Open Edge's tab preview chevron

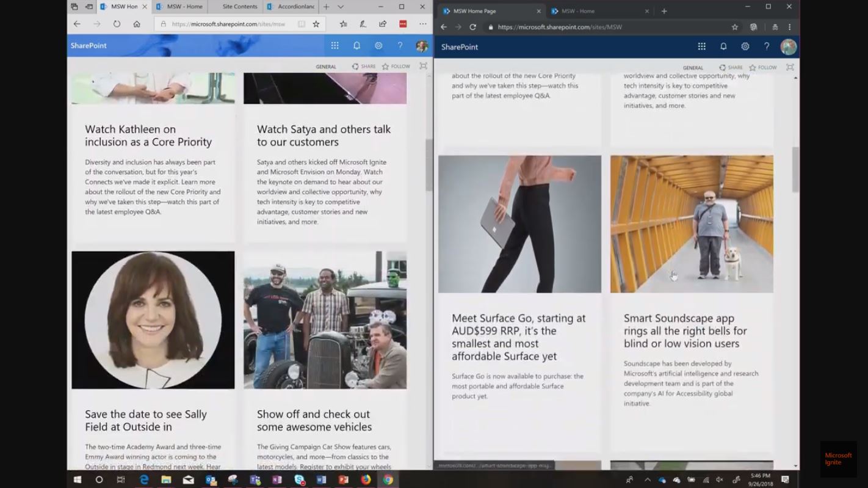tap(341, 7)
